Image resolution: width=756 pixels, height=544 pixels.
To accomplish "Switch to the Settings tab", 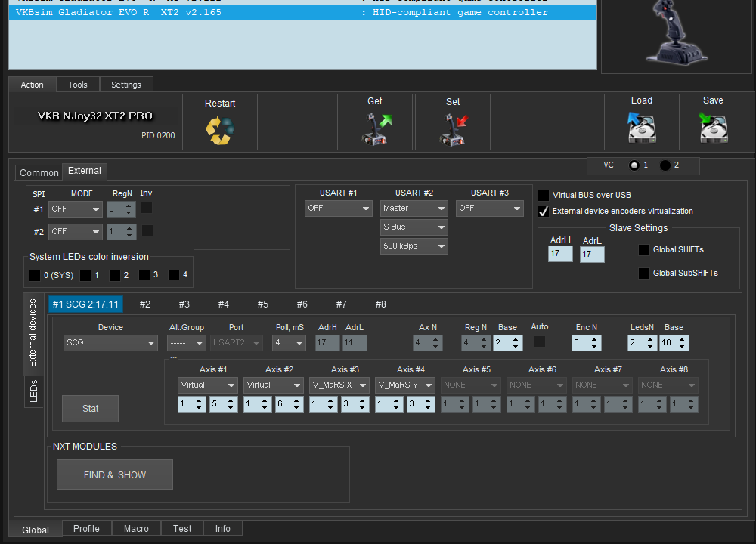I will 126,85.
